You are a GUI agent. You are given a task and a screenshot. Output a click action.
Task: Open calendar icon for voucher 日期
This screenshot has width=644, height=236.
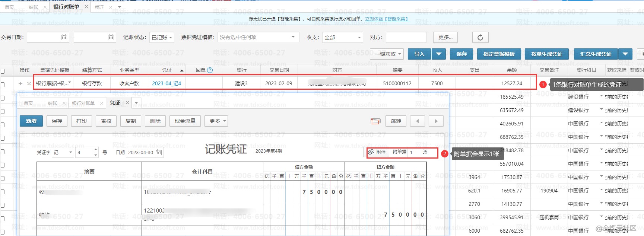click(x=159, y=152)
